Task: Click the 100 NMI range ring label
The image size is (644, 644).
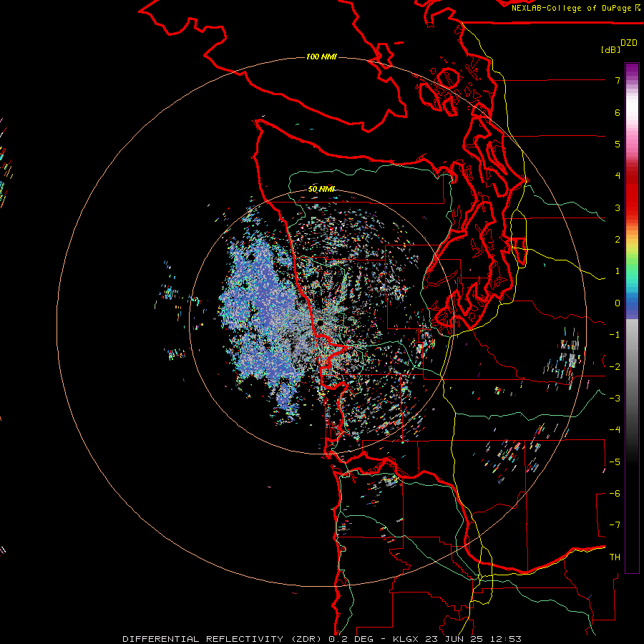Action: [321, 57]
